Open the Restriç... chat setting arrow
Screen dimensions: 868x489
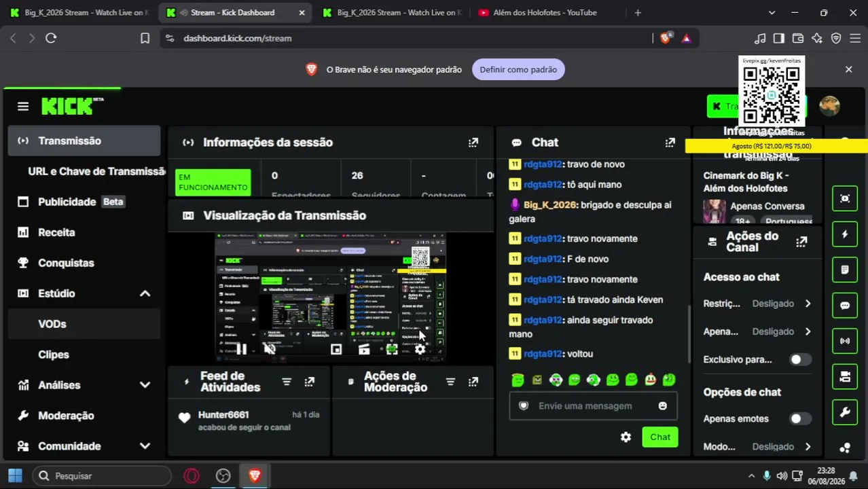[808, 304]
